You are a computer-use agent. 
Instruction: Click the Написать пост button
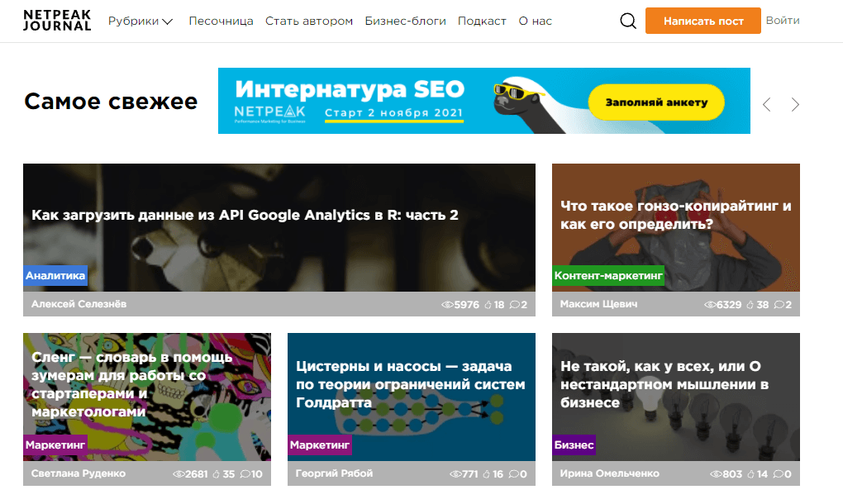point(703,21)
